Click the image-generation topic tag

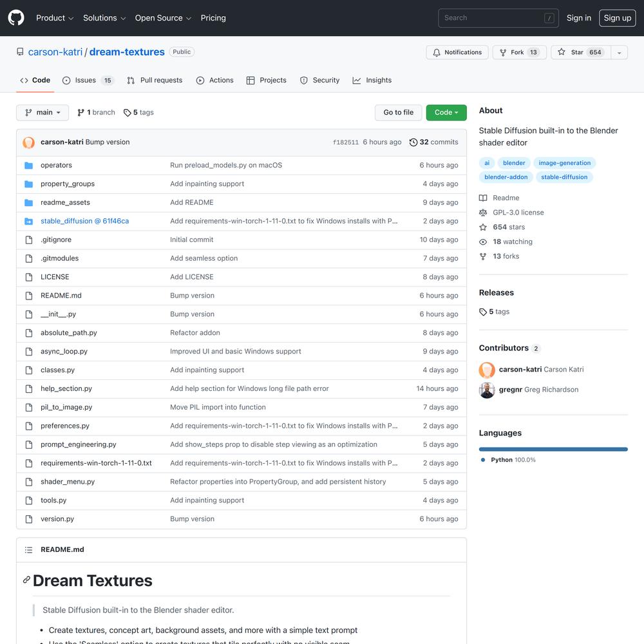(564, 163)
